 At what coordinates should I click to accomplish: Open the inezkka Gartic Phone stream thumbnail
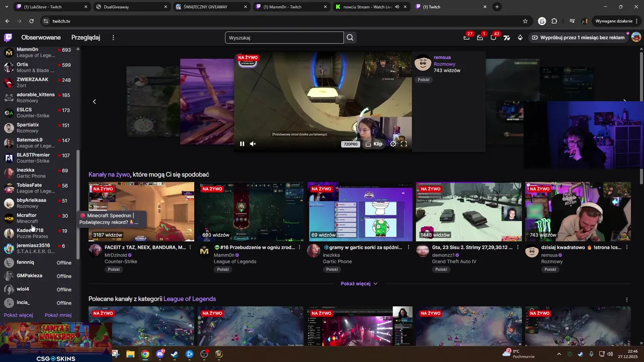pyautogui.click(x=360, y=212)
